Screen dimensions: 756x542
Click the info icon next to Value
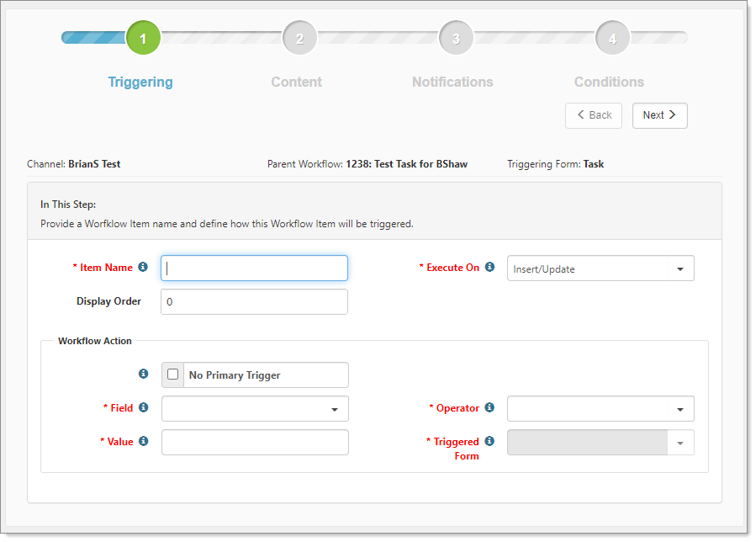143,441
